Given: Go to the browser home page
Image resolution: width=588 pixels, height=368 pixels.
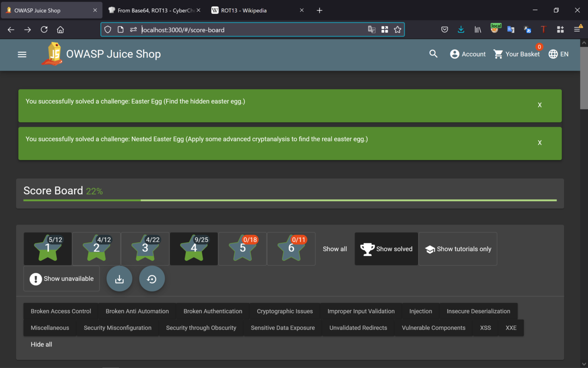Looking at the screenshot, I should (60, 29).
